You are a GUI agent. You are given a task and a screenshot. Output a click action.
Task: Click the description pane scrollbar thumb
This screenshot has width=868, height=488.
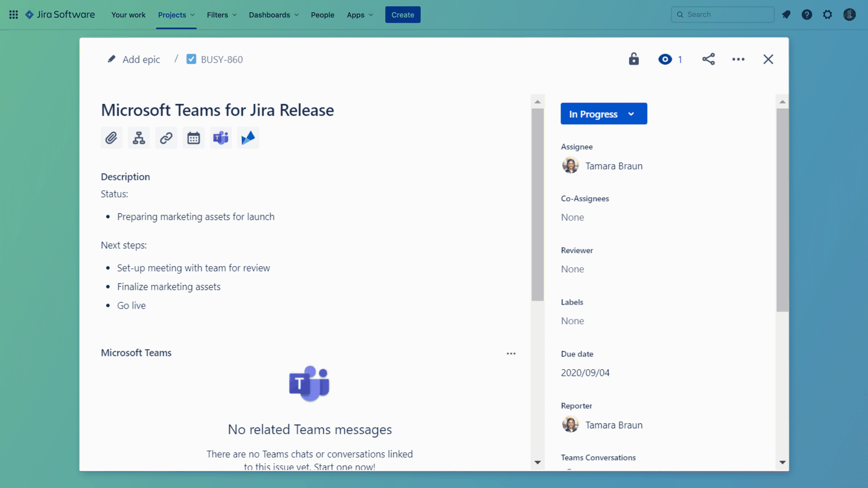538,203
